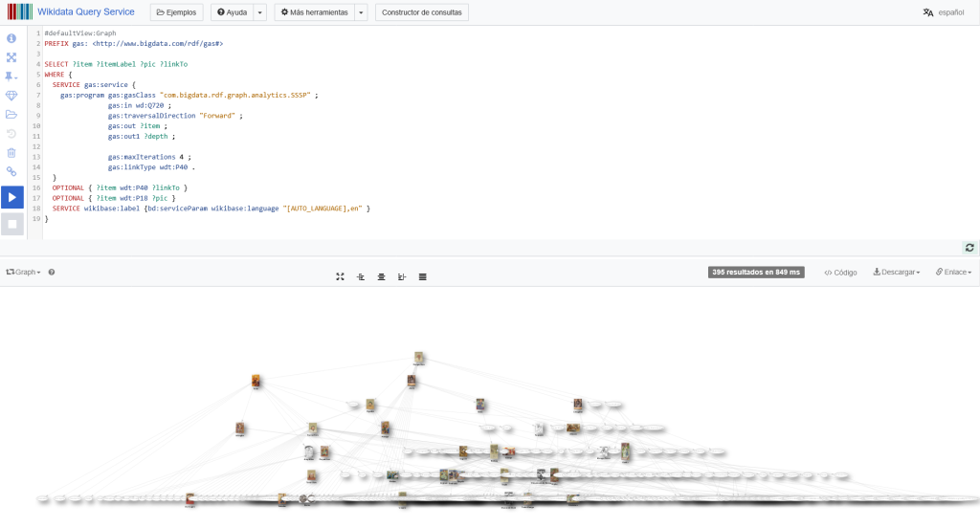Open the Graph view type dropdown
980x527 pixels.
coord(23,273)
